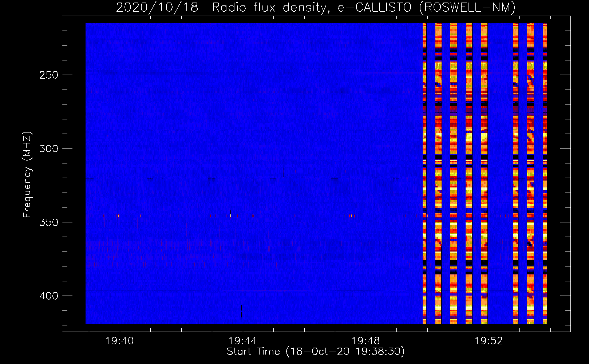This screenshot has width=589, height=364.
Task: Click the 250 frequency tick label
Action: point(48,75)
